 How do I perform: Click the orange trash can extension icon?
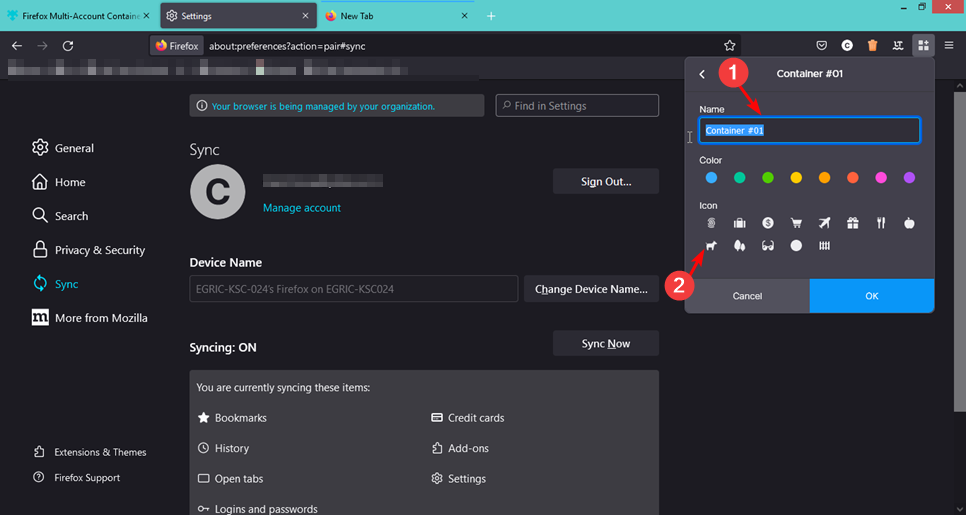pyautogui.click(x=872, y=46)
